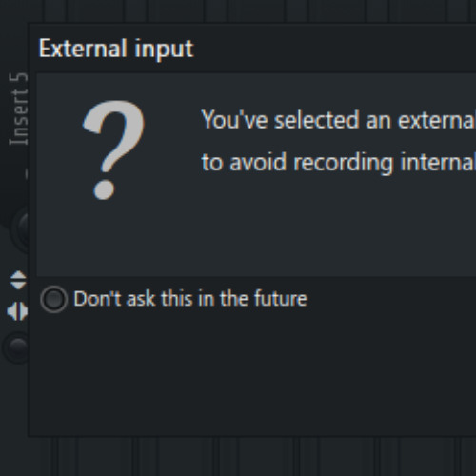Toggle invert polarity arrows on Insert 5
Viewport: 476px width, 476px height.
18,280
